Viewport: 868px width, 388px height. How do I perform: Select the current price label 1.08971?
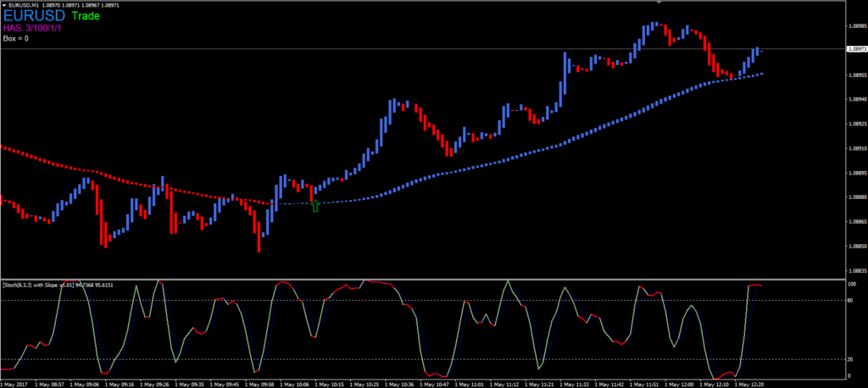click(856, 50)
